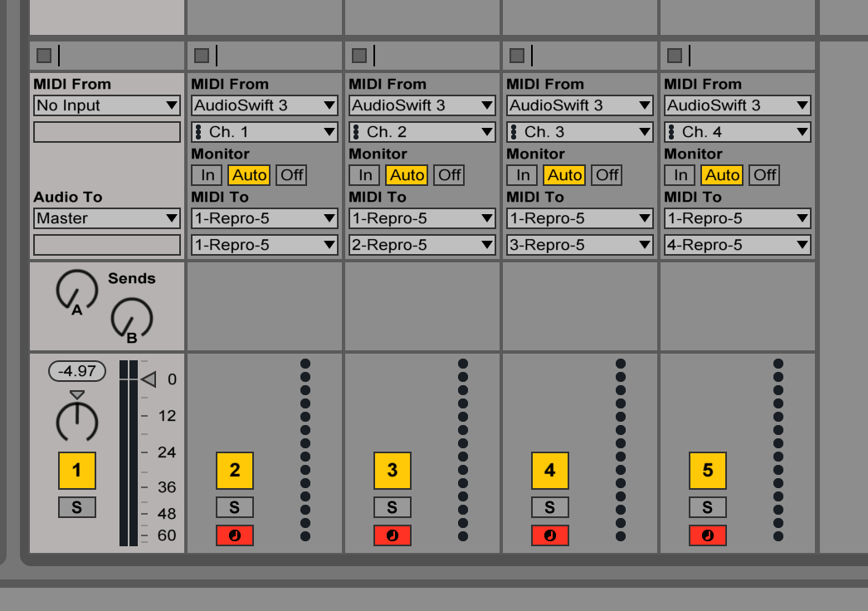This screenshot has height=611, width=868.
Task: Open AudioSwift 3 dropdown on the Ch. 2 track
Action: (x=422, y=105)
